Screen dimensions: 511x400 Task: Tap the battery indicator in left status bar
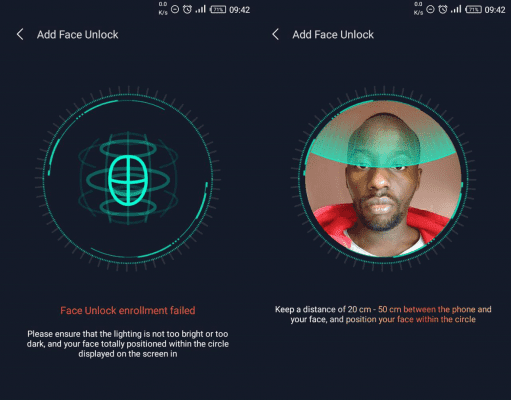[x=218, y=10]
